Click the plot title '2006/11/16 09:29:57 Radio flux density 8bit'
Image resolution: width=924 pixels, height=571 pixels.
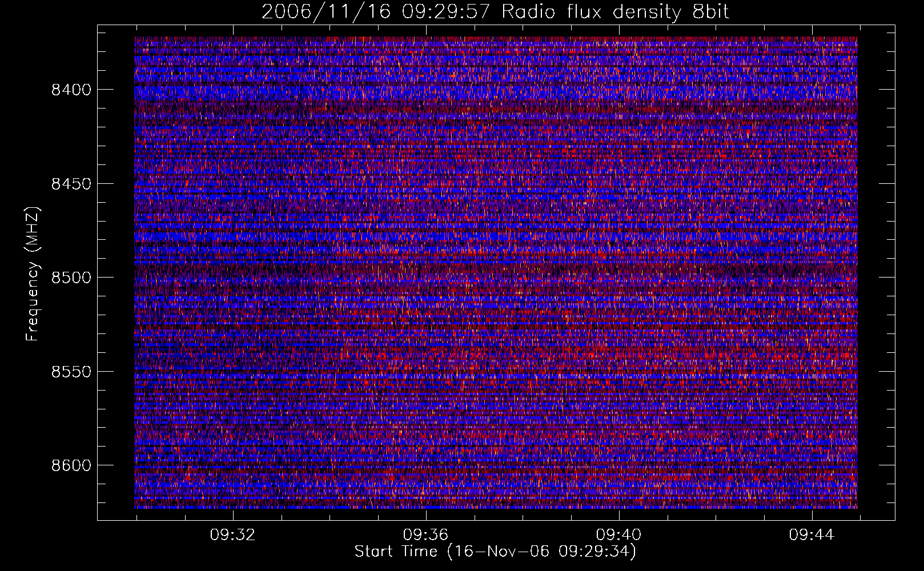tap(495, 11)
